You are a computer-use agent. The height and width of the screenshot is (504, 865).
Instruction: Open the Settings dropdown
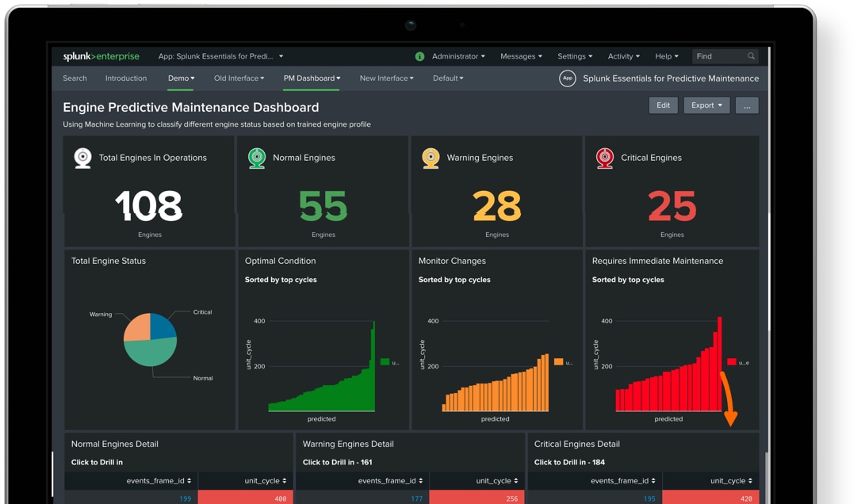[x=575, y=56]
